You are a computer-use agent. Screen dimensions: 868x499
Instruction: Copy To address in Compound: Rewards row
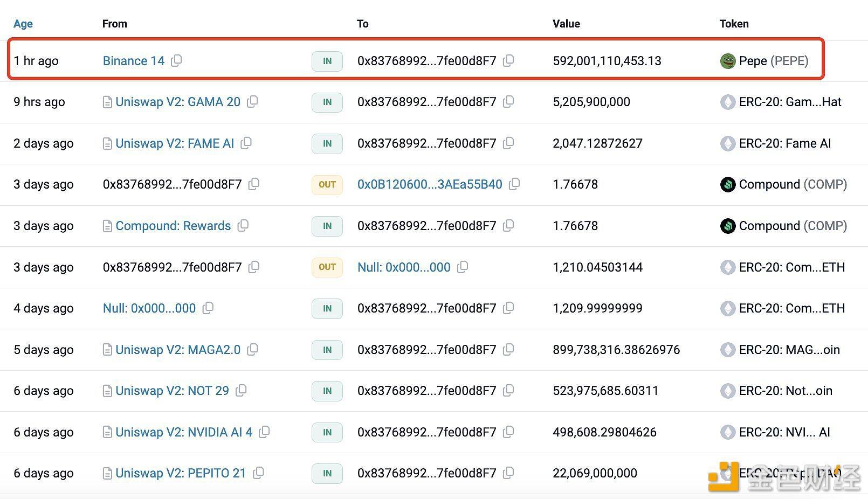point(508,225)
